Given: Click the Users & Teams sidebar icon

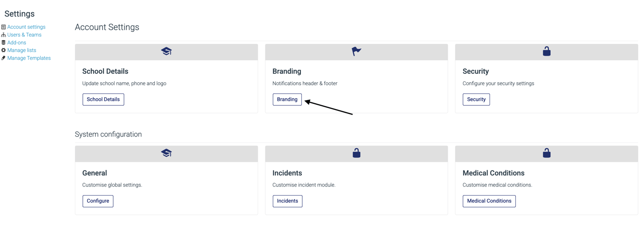Looking at the screenshot, I should tap(3, 35).
